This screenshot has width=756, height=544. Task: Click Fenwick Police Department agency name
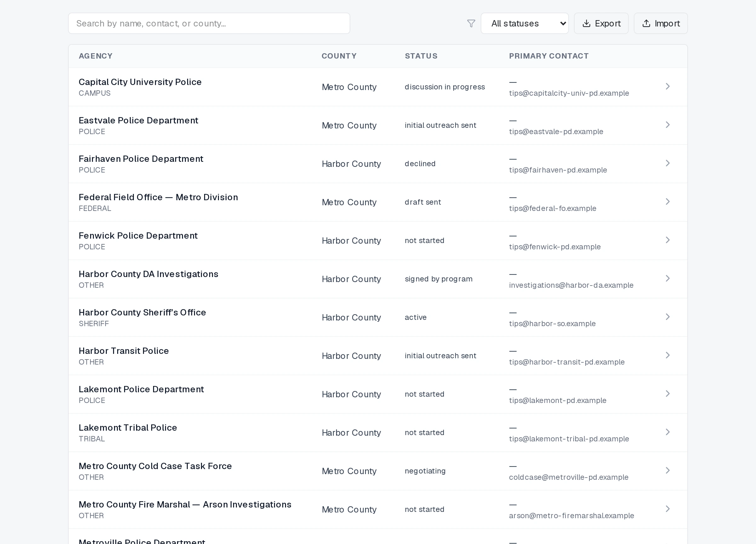[138, 235]
